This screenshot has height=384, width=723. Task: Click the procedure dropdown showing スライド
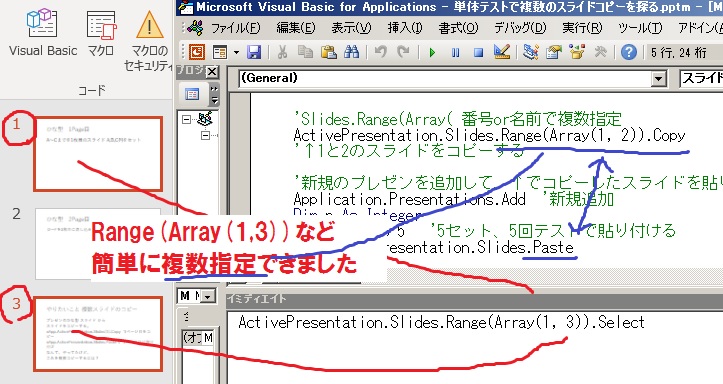(701, 78)
